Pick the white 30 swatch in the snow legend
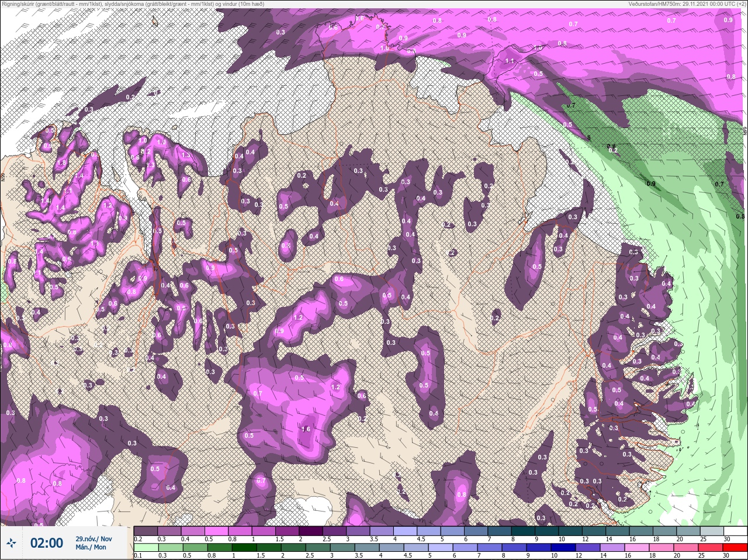748x560 pixels. click(x=736, y=530)
